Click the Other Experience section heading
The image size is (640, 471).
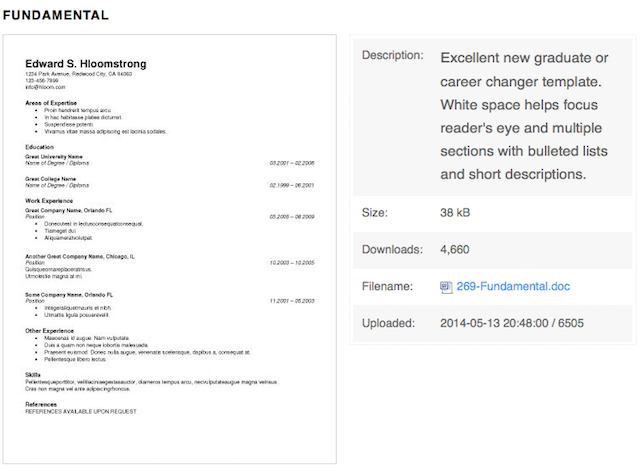coord(49,331)
